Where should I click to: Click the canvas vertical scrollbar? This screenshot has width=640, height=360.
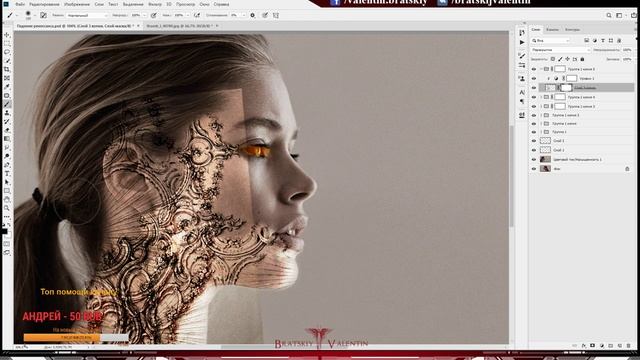(511, 176)
